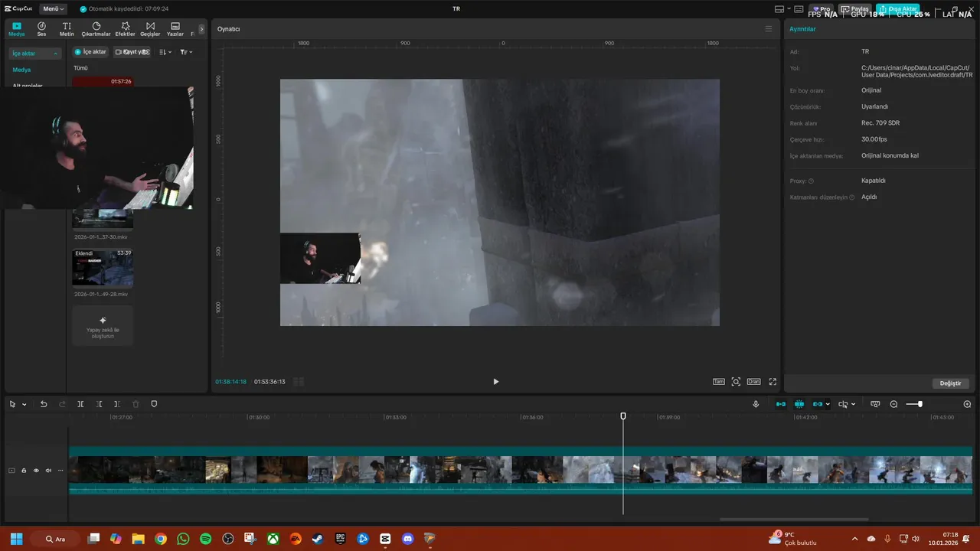Open the linkage options dropdown

828,404
